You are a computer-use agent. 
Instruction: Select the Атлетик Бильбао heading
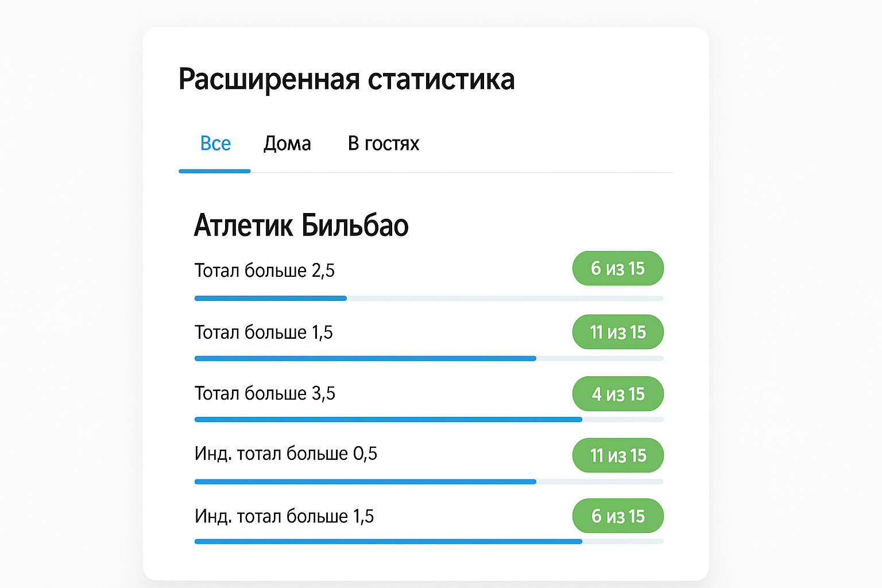tap(301, 226)
